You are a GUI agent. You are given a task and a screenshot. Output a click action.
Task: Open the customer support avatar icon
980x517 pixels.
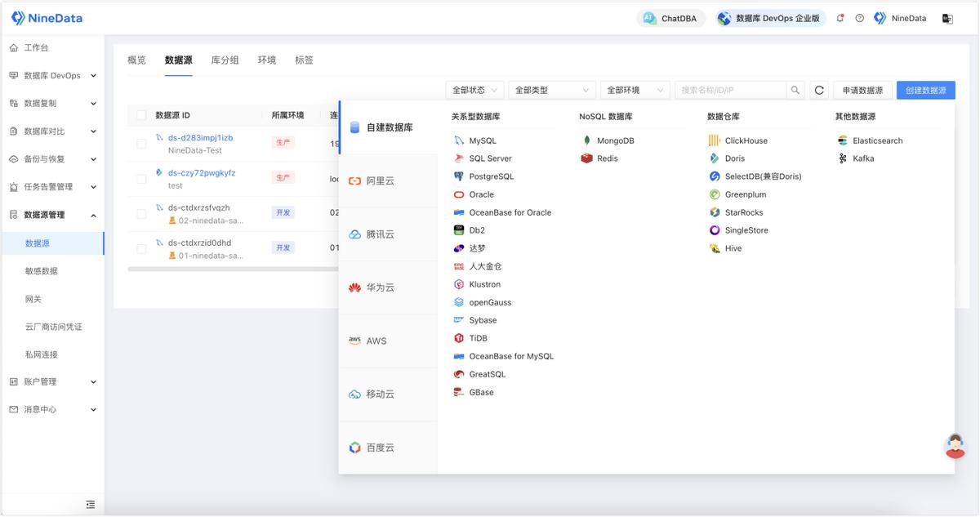click(955, 446)
